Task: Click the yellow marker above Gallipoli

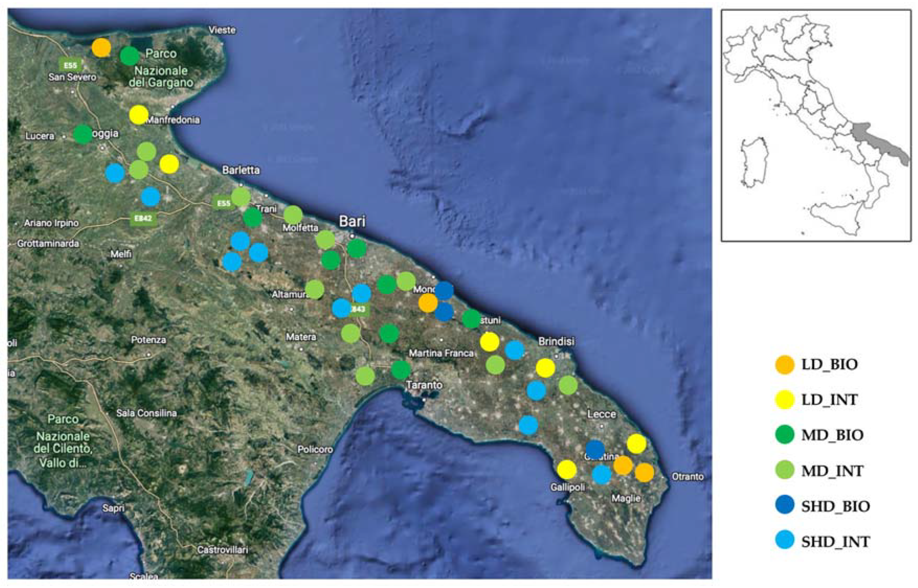Action: tap(567, 470)
